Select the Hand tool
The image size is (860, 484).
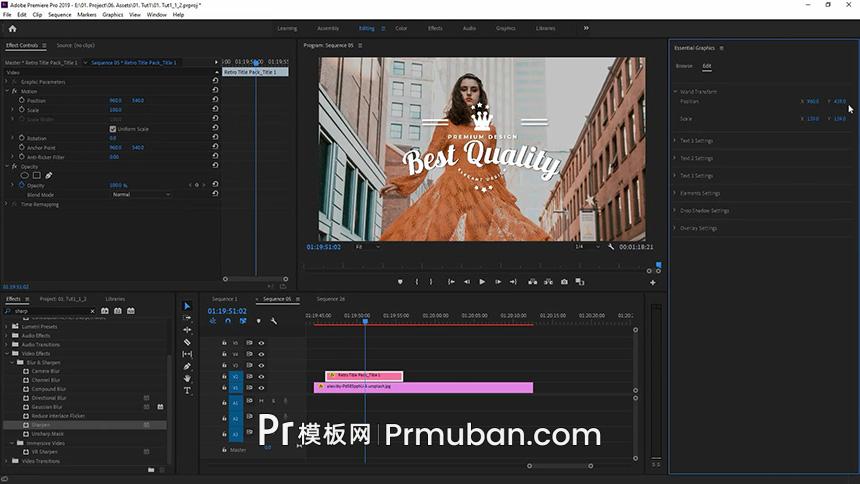point(187,378)
